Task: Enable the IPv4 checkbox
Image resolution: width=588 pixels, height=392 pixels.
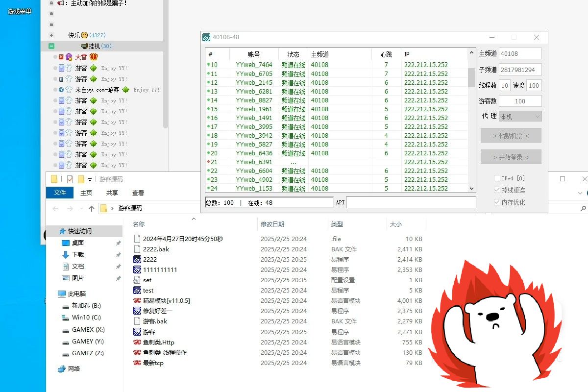Action: pos(498,178)
